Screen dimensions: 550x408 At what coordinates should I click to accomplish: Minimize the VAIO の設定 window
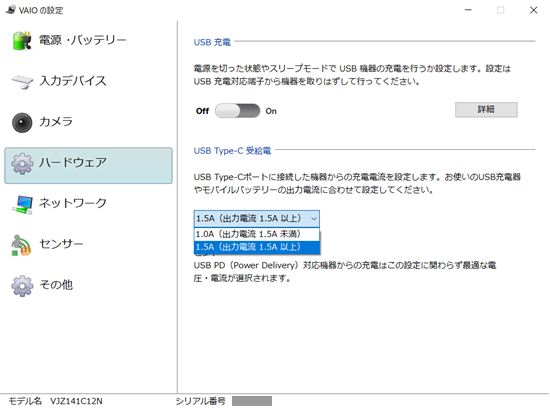click(x=468, y=10)
